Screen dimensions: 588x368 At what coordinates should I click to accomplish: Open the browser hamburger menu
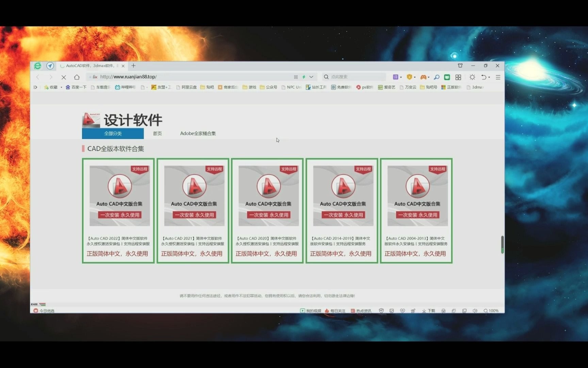click(498, 77)
